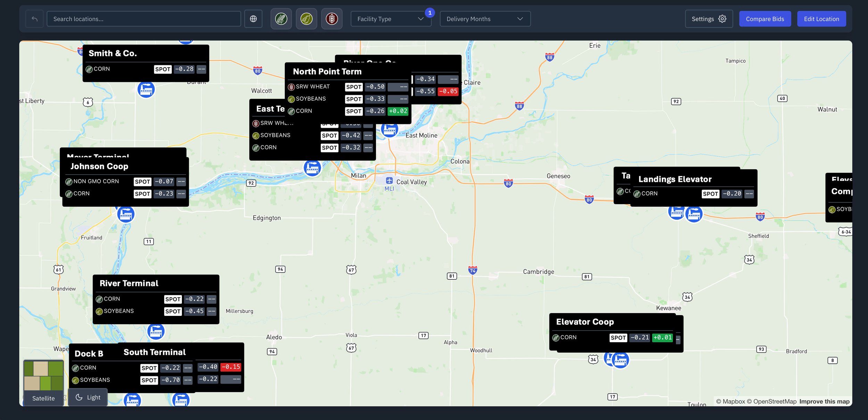Select the River Terminal card title
This screenshot has height=420, width=868.
(129, 283)
